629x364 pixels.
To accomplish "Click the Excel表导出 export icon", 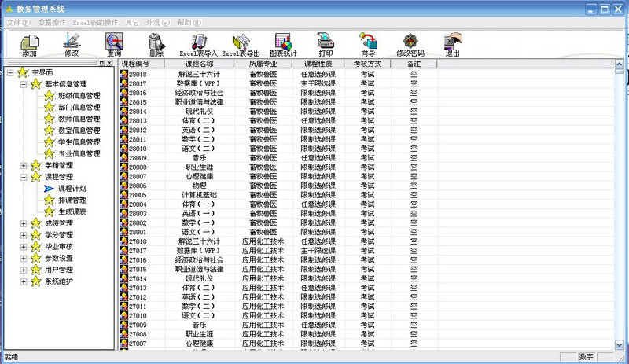I will point(241,45).
